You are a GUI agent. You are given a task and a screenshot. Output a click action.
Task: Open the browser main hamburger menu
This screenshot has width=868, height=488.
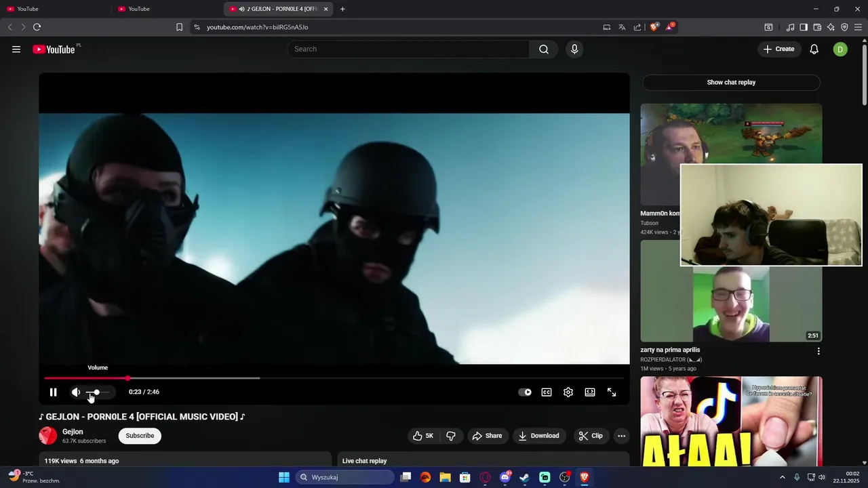pyautogui.click(x=858, y=27)
